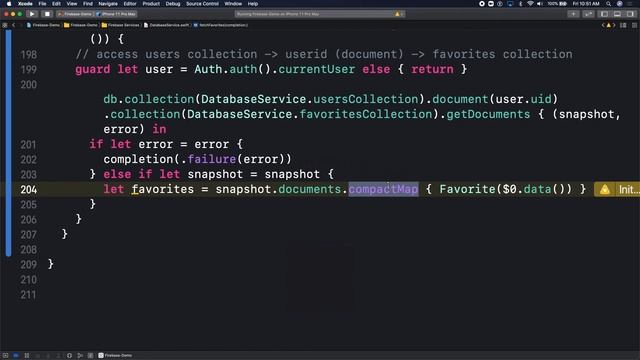Run the app with the Play button
Viewport: 640px width, 360px height.
coord(32,14)
